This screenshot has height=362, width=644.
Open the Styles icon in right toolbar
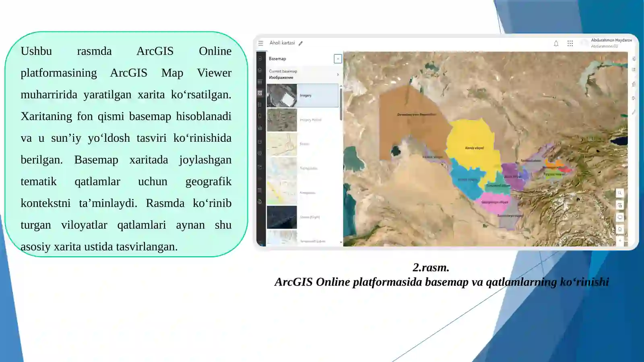634,70
